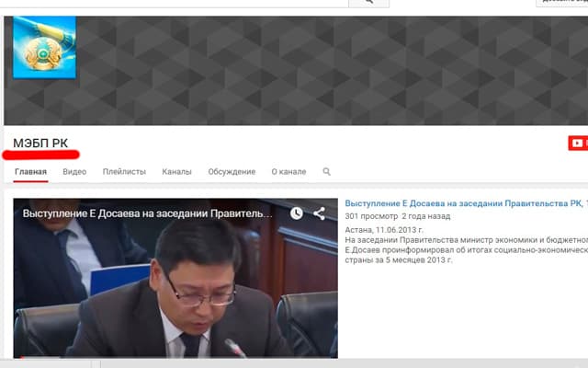The image size is (588, 368).
Task: Open the О канале tab
Action: [x=288, y=172]
